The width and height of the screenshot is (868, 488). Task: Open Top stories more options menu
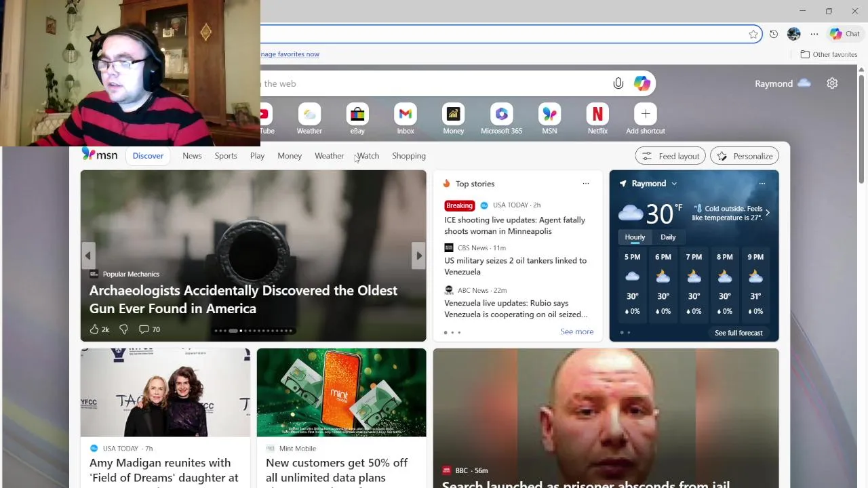pos(586,184)
